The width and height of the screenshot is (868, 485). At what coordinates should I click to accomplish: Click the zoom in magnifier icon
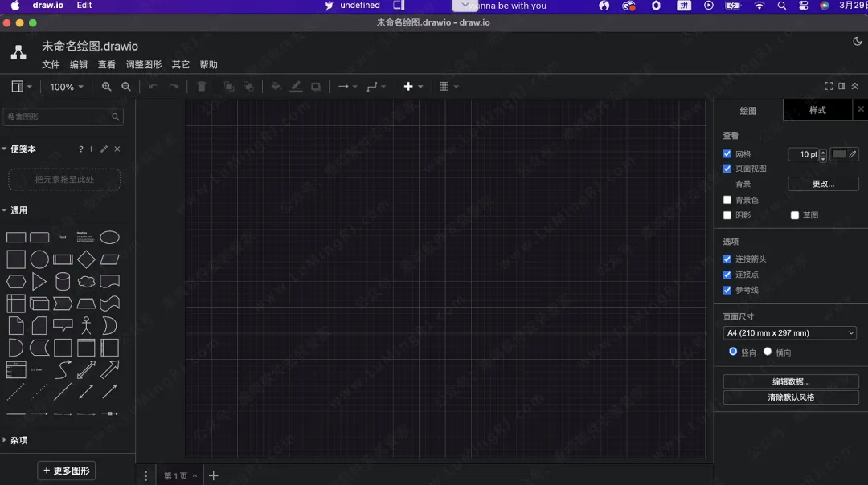point(106,87)
